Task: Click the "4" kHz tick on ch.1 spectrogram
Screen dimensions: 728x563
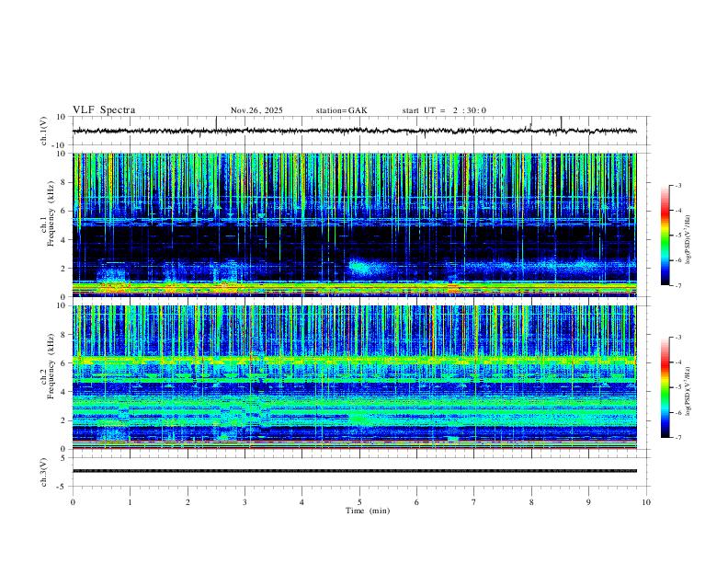Action: (x=63, y=240)
